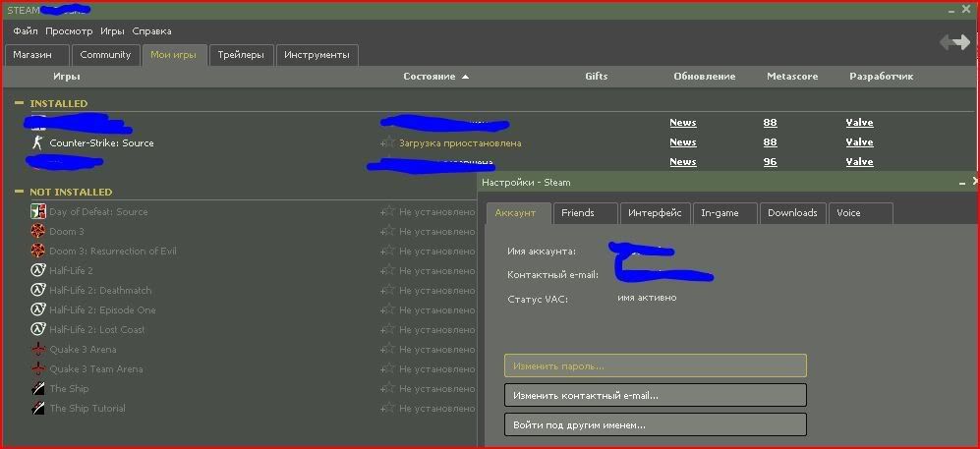Viewport: 980px width, 449px height.
Task: Click The Ship Tutorial icon
Action: click(38, 409)
